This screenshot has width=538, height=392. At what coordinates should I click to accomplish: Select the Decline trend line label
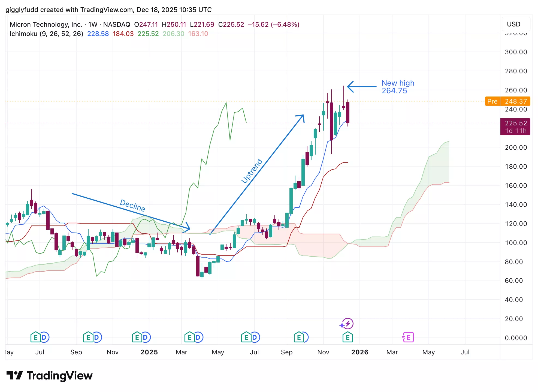(x=132, y=205)
